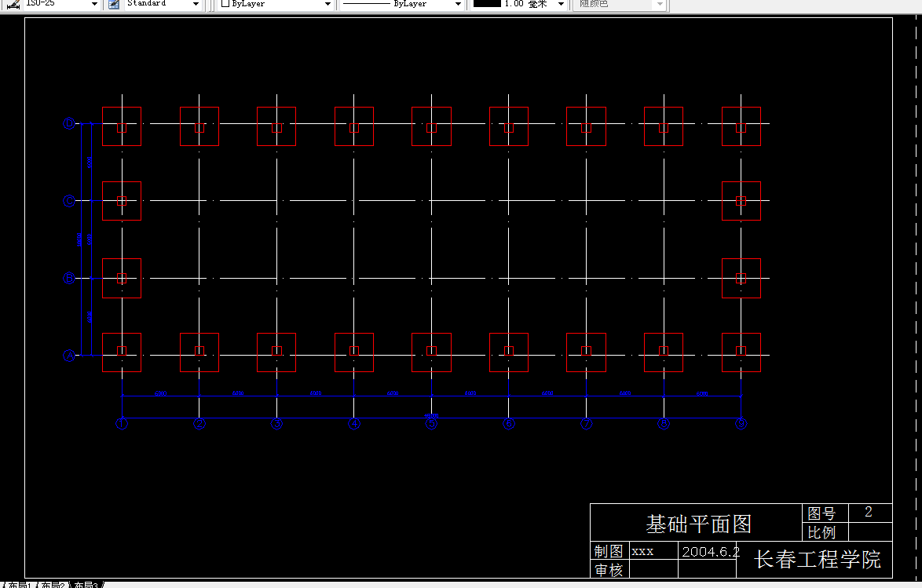This screenshot has height=588, width=922.
Task: Select grid bubble number 1 at bottom left
Action: [120, 423]
